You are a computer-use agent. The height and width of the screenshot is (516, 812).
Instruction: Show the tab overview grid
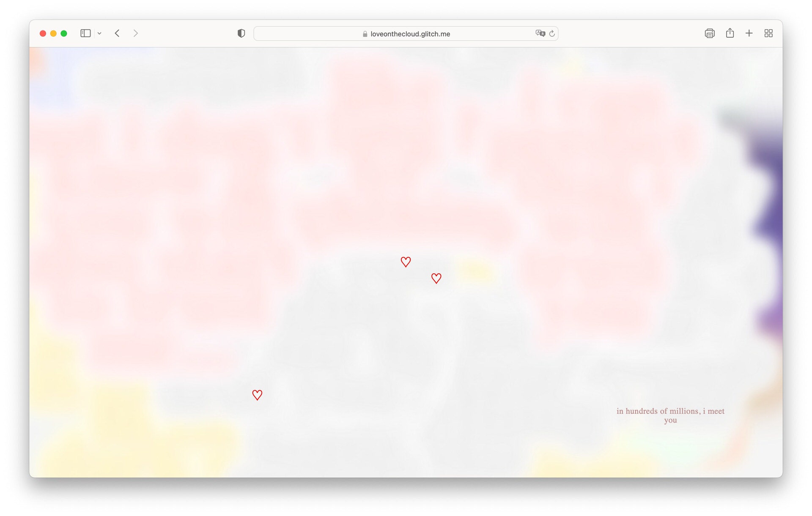coord(768,33)
